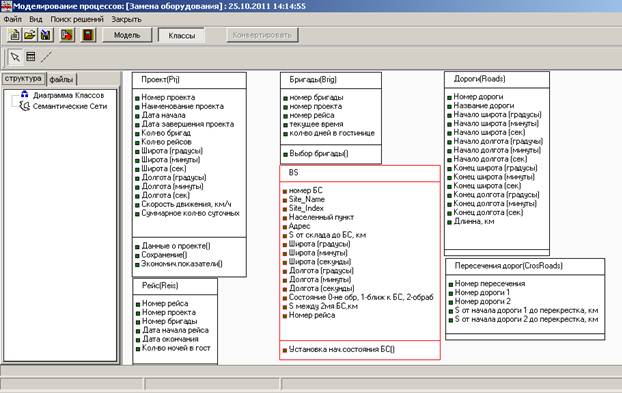Click method Выбор бригады()

click(319, 154)
